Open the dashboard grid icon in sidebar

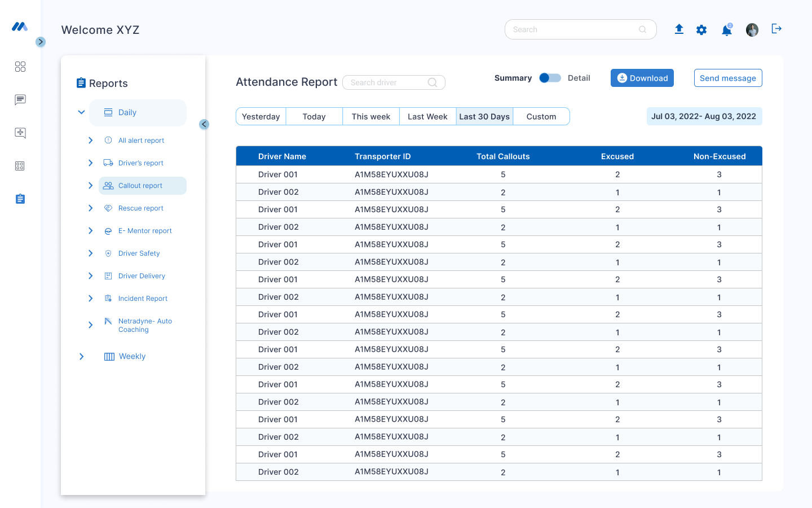tap(20, 67)
